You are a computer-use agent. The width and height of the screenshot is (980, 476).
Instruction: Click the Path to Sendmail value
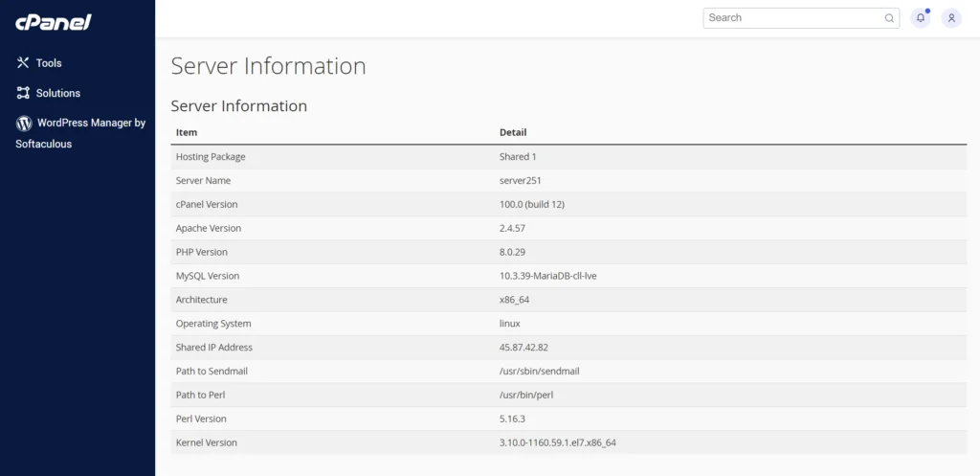coord(540,371)
